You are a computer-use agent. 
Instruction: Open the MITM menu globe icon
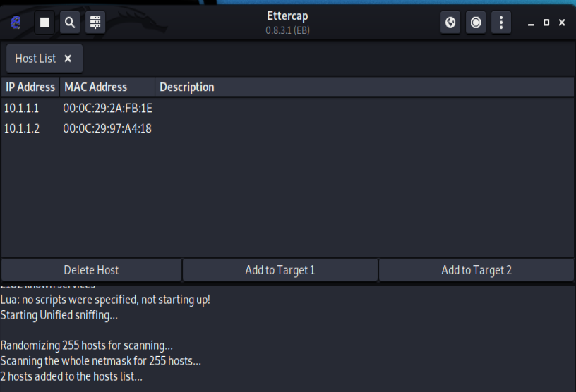(x=450, y=23)
